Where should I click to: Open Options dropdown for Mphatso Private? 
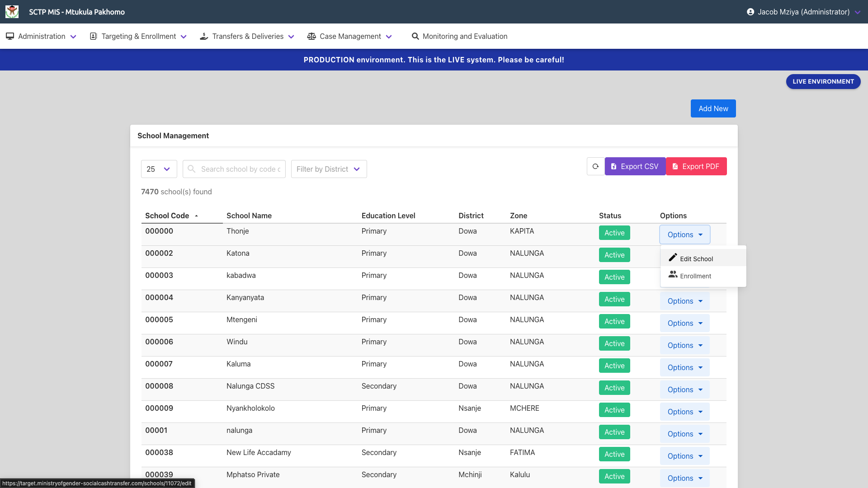684,478
